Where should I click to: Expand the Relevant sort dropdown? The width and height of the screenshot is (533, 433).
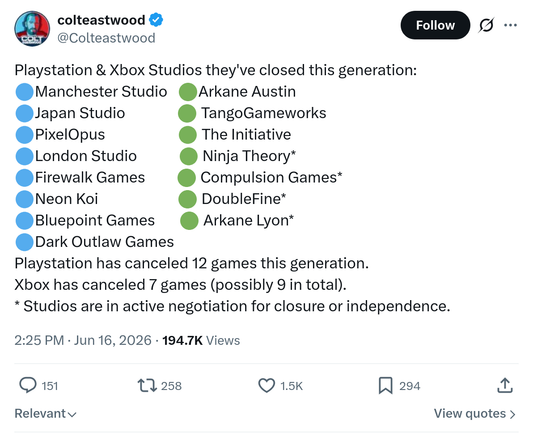coord(45,414)
